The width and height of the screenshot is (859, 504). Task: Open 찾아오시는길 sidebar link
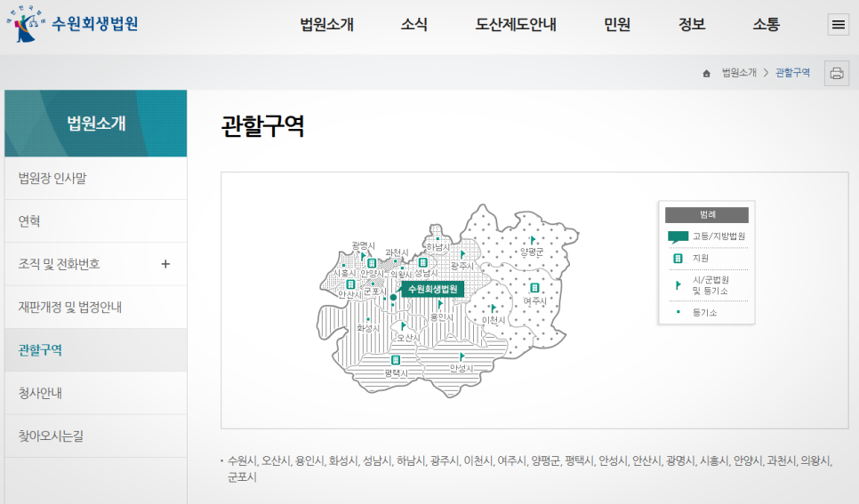(x=51, y=436)
